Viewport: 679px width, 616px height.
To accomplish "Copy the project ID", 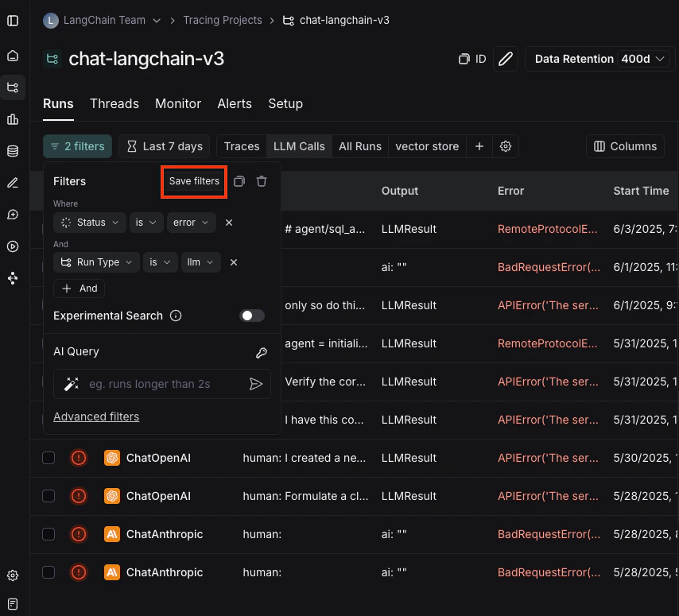I will tap(472, 59).
